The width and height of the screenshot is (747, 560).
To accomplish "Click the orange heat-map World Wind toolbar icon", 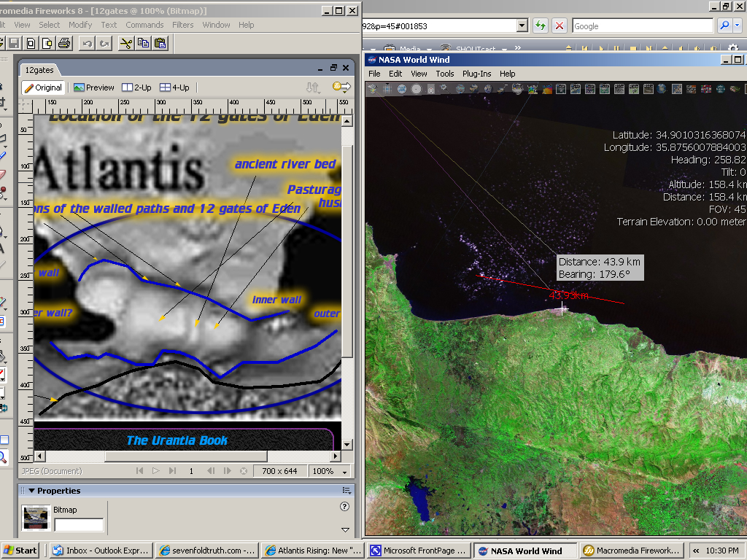I will tap(547, 88).
